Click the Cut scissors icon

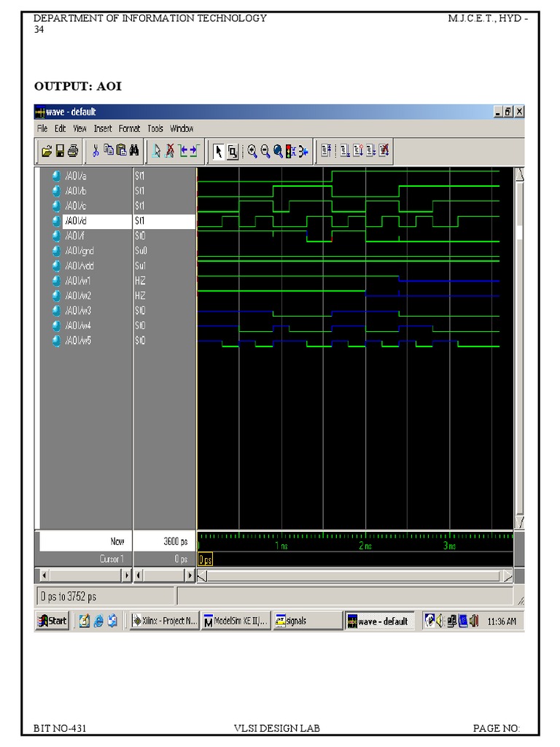click(96, 150)
